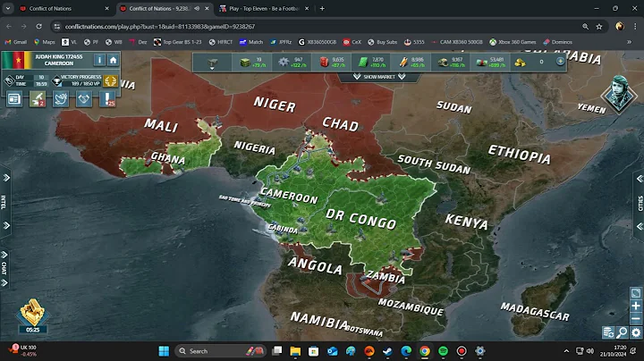Viewport: 644px width, 361px height.
Task: Open the coalition handshake icon
Action: pyautogui.click(x=84, y=99)
